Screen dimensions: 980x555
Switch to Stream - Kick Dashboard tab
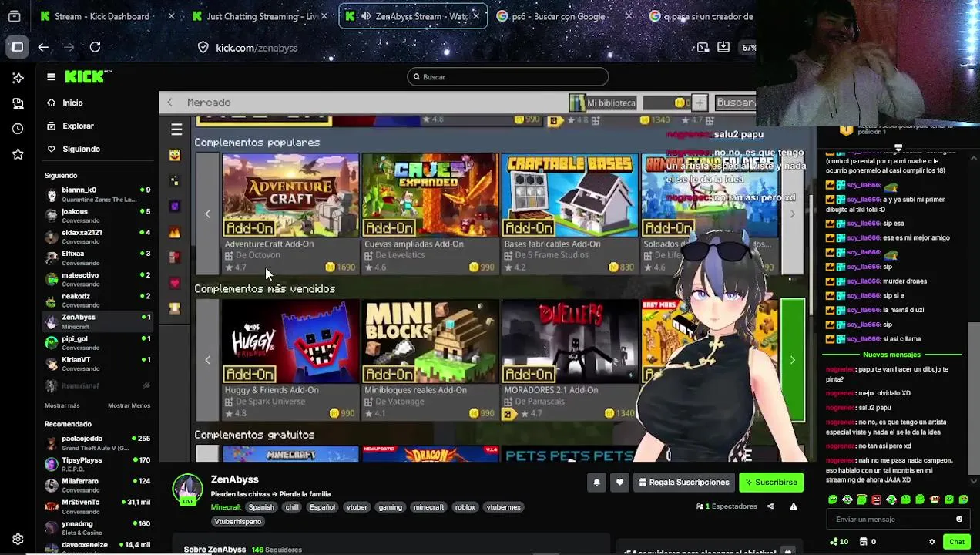102,16
